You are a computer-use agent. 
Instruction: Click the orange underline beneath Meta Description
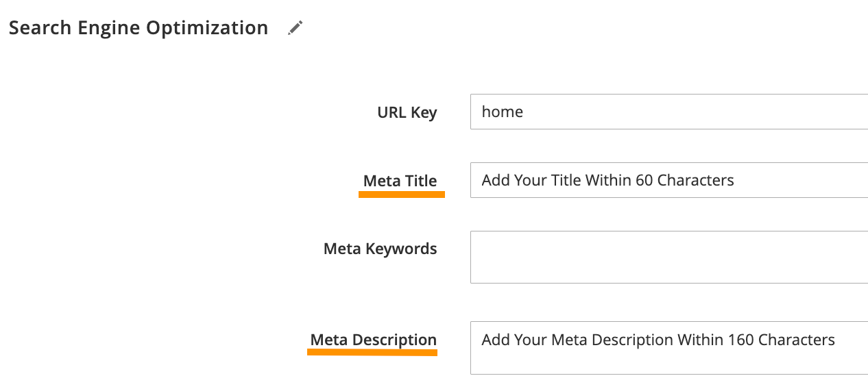pyautogui.click(x=372, y=353)
